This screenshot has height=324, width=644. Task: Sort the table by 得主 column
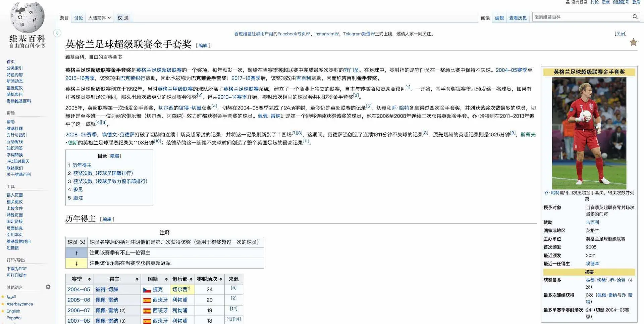pos(117,279)
